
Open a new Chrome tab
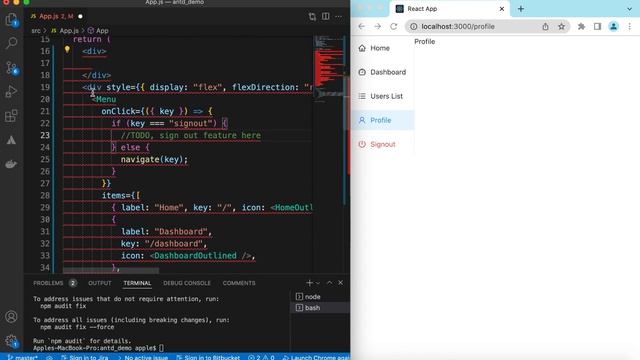[521, 9]
